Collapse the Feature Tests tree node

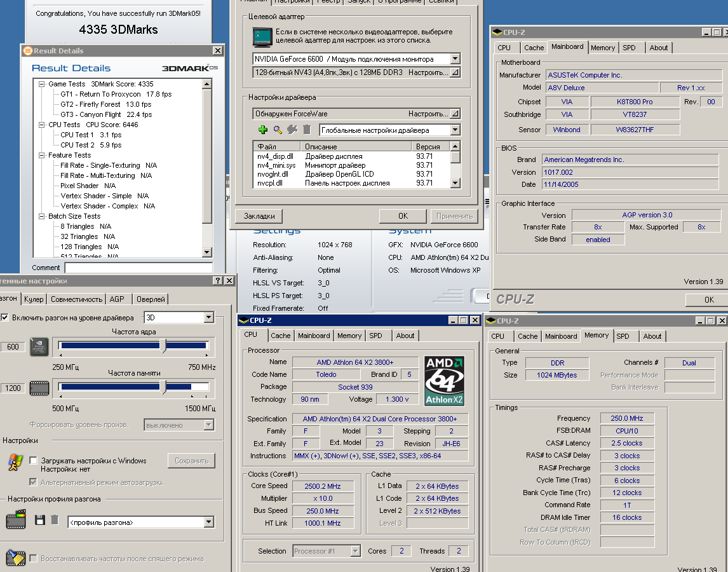41,155
